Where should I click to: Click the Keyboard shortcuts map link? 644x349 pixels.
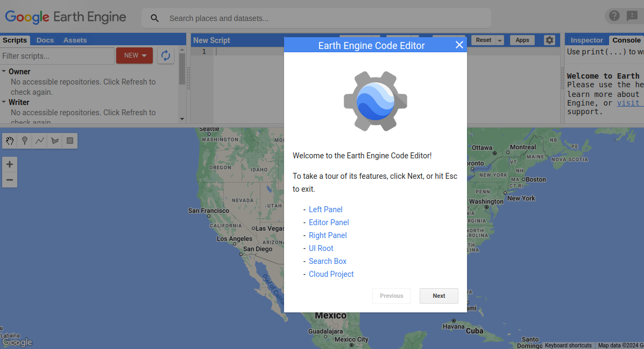pos(569,346)
